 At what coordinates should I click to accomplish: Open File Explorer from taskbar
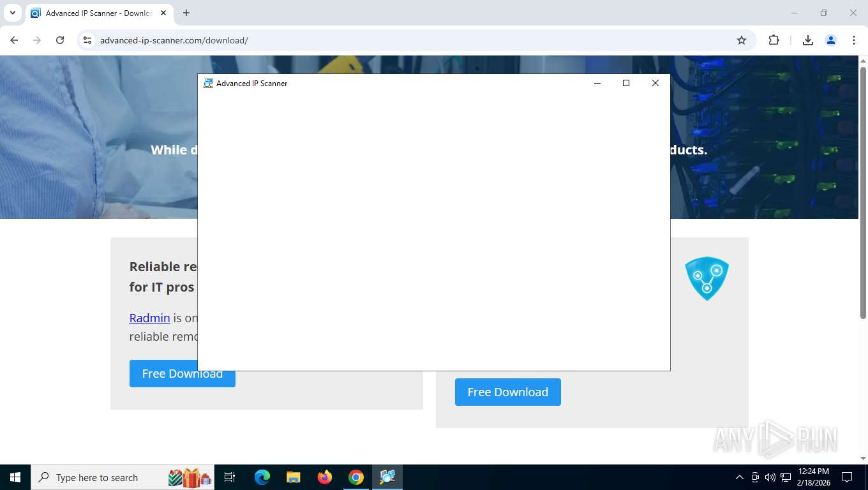coord(293,477)
